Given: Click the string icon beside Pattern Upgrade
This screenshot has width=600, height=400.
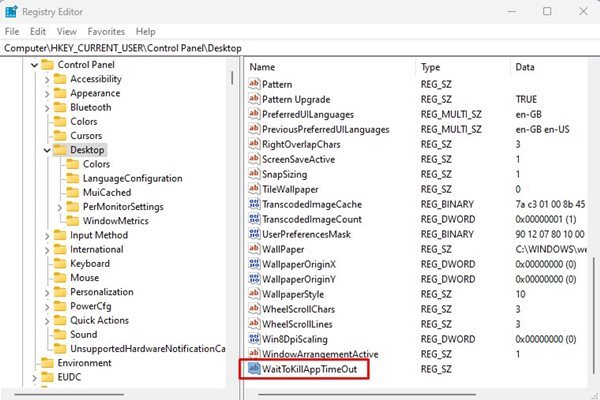Looking at the screenshot, I should tap(254, 99).
